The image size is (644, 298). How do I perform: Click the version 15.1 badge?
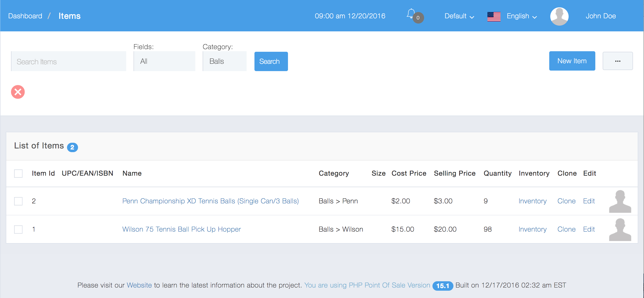point(442,286)
